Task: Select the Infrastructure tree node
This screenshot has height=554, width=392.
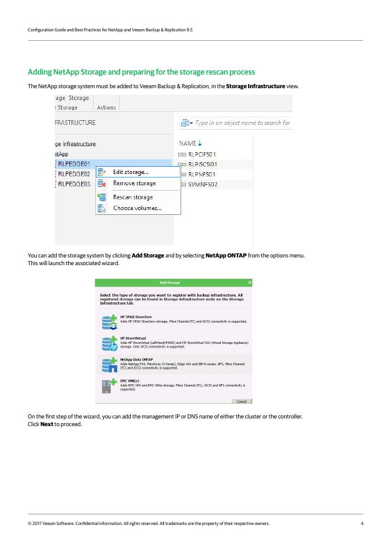Action: (x=76, y=144)
